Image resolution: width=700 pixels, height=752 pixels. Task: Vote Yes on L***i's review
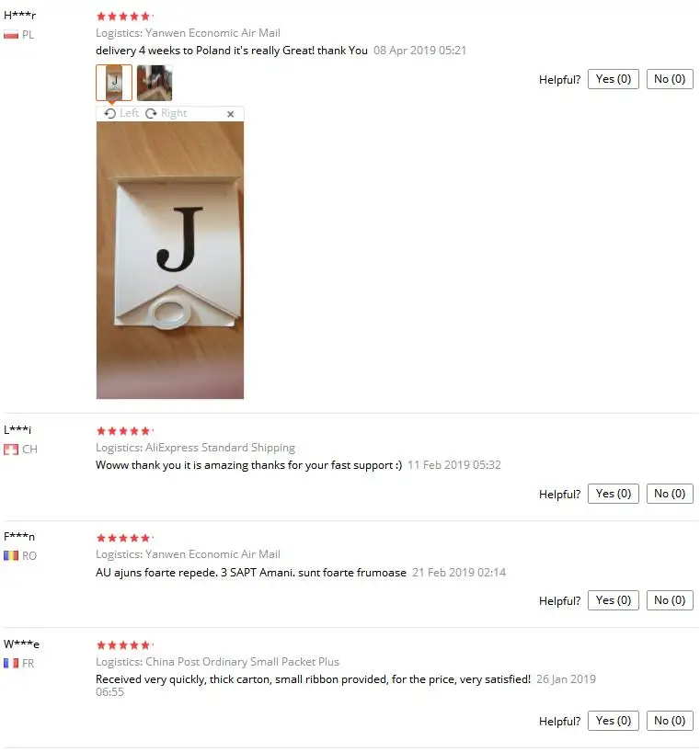(614, 494)
